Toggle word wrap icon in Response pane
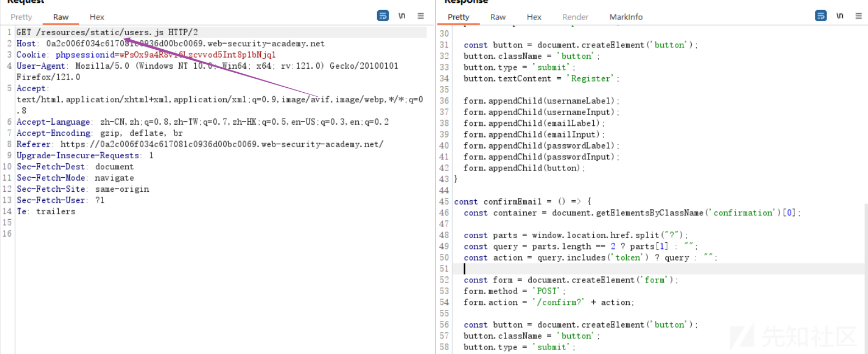The height and width of the screenshot is (354, 868). click(821, 16)
